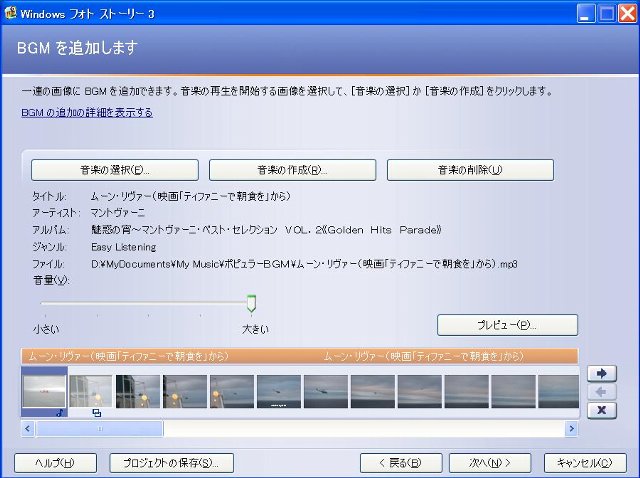Viewport: 640px width, 478px height.
Task: Select the eleventh thumbnail in the filmstrip
Action: pos(513,391)
